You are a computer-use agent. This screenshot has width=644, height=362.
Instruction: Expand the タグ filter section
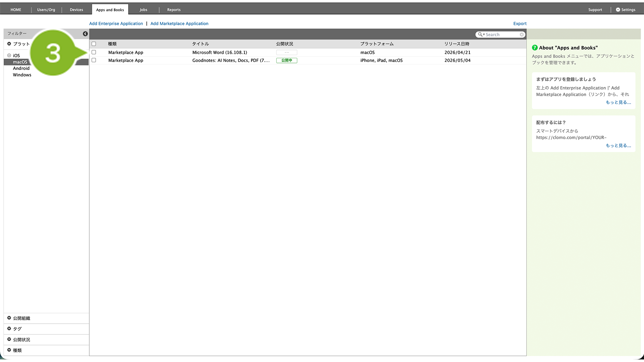click(46, 329)
